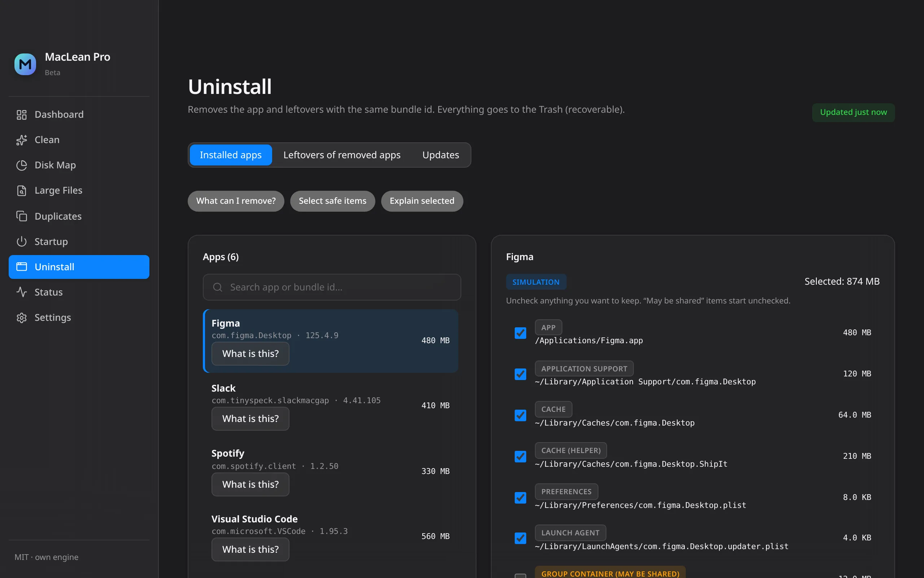Click the Updated just now status badge
This screenshot has height=578, width=924.
pos(853,112)
